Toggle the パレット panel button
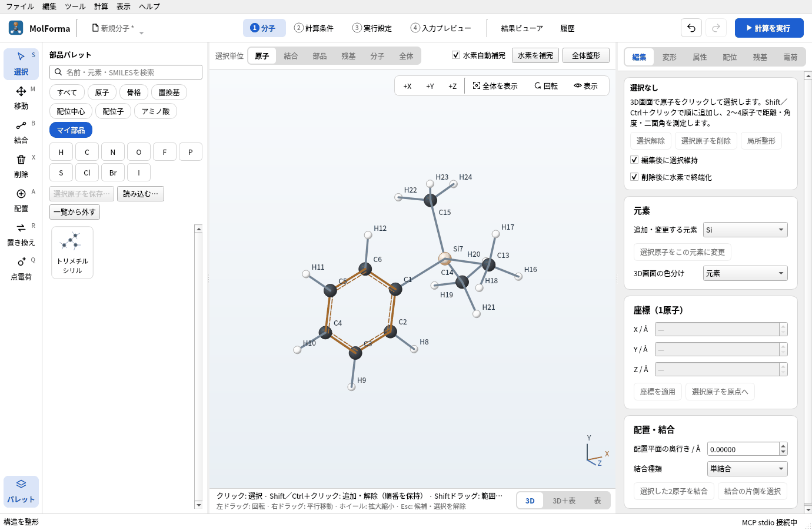Viewport: 812px width, 530px height. tap(21, 491)
